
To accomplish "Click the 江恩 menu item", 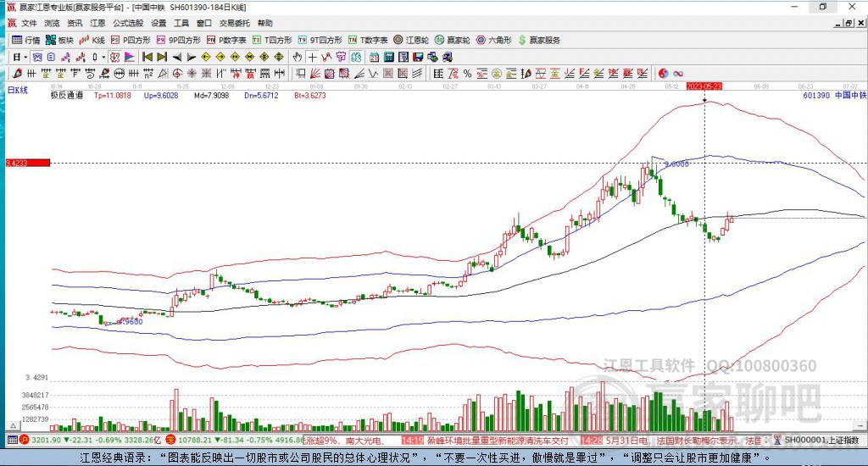I will click(98, 23).
